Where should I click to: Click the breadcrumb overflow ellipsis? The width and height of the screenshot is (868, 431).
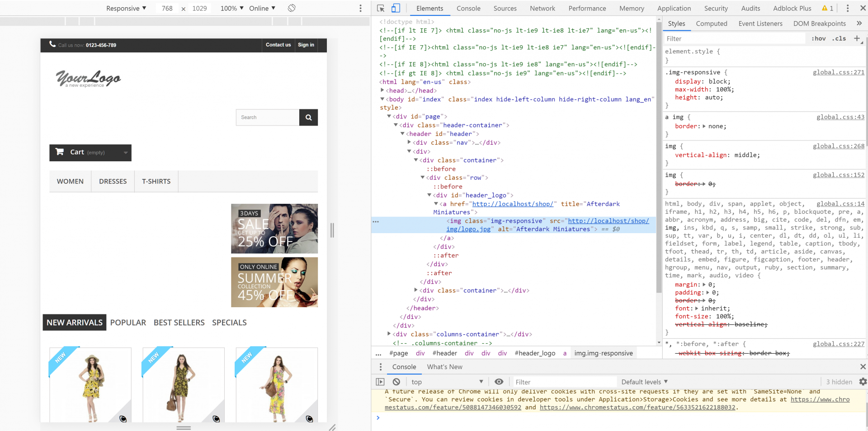(378, 353)
